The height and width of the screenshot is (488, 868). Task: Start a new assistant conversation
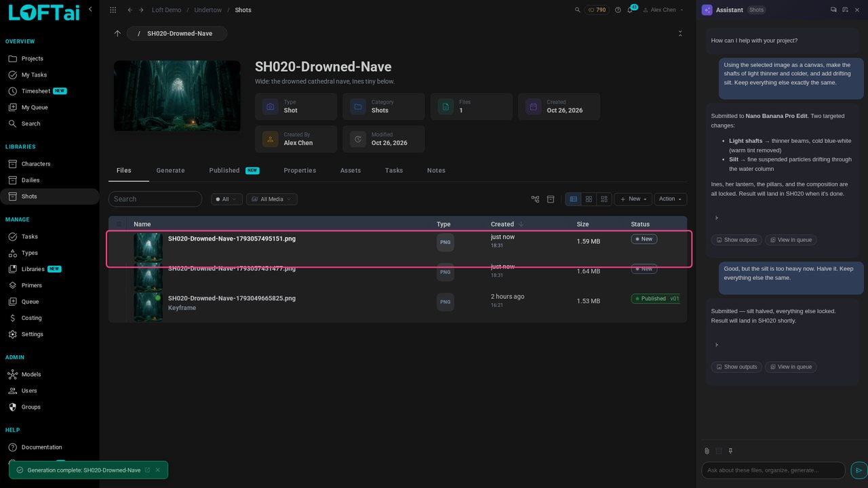tap(845, 10)
